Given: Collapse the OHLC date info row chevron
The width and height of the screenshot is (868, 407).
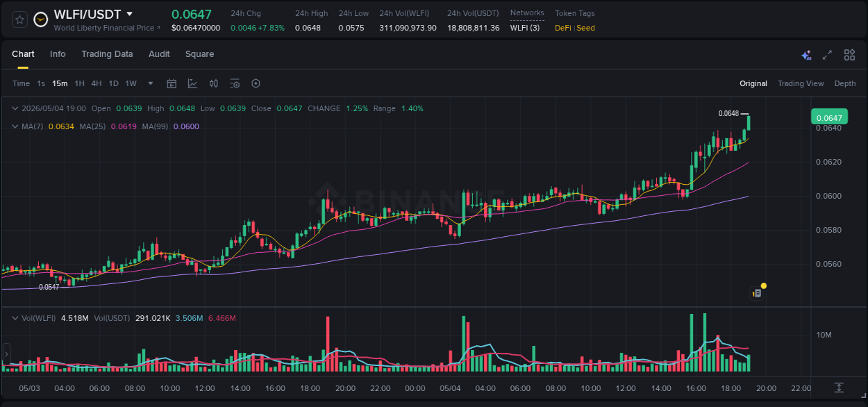Looking at the screenshot, I should [15, 108].
